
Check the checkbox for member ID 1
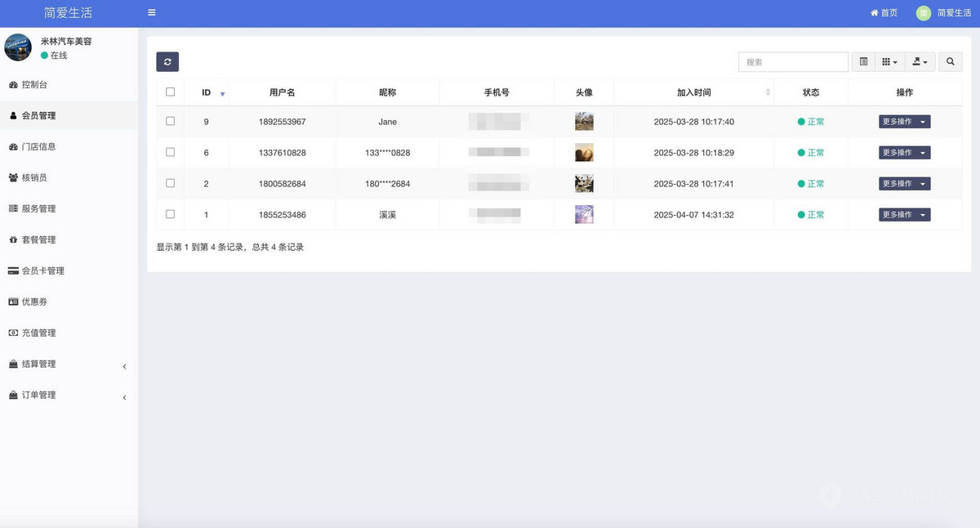[170, 214]
